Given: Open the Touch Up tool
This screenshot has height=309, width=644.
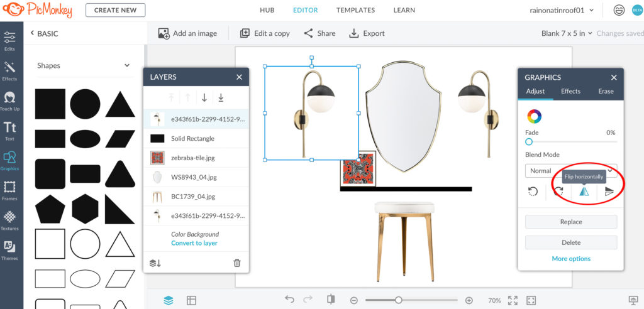Looking at the screenshot, I should 9,101.
